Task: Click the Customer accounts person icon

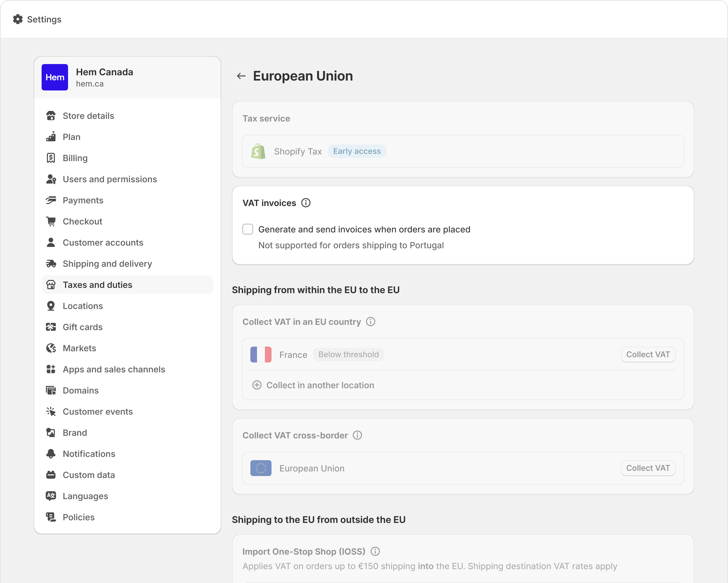Action: 51,243
